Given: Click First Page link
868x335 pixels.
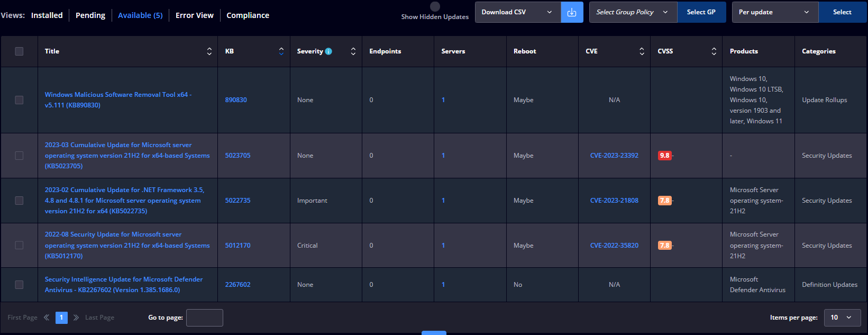Looking at the screenshot, I should (22, 318).
